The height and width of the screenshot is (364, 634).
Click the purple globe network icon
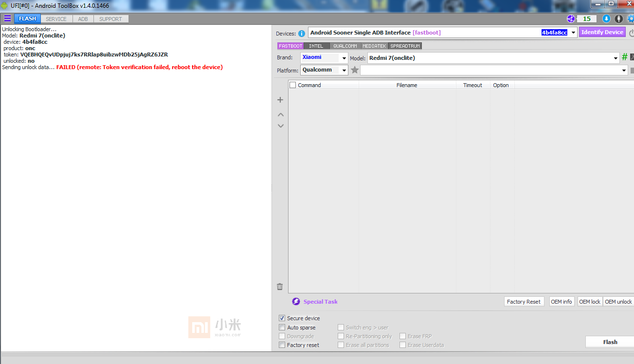(x=571, y=18)
